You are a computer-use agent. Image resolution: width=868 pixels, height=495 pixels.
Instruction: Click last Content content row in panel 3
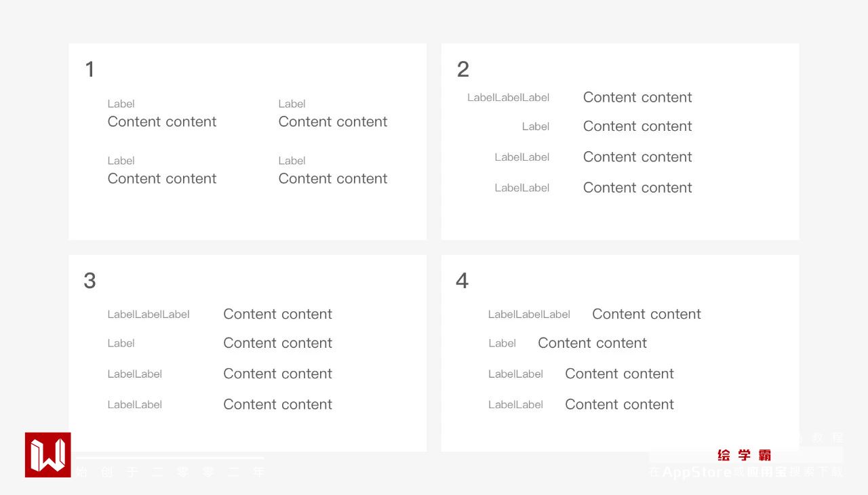[x=277, y=404]
